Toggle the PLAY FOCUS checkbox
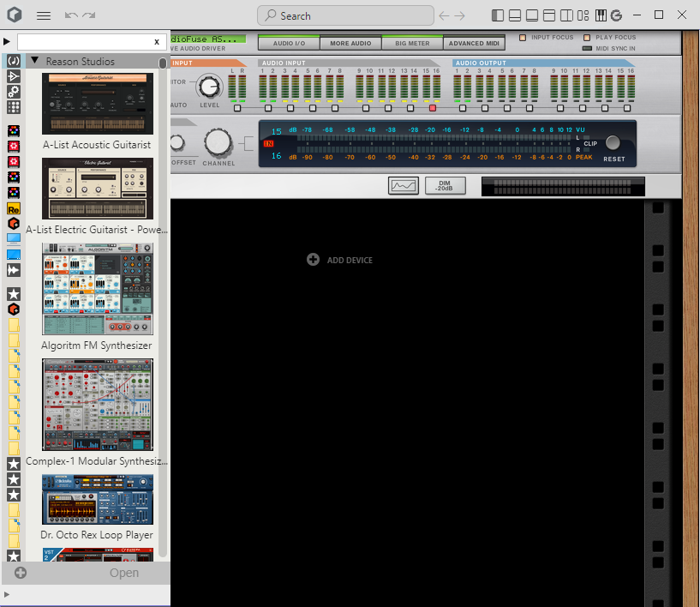The width and height of the screenshot is (700, 607). click(x=587, y=38)
